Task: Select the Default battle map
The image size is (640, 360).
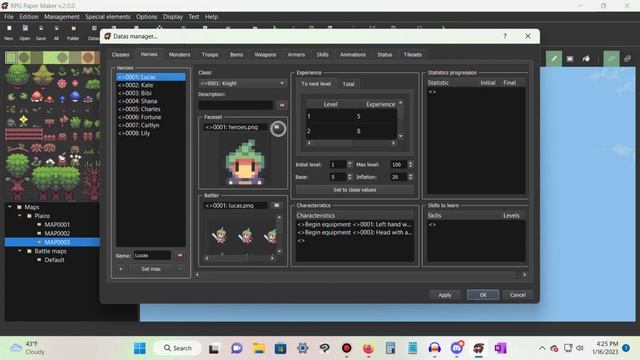Action: (x=54, y=260)
